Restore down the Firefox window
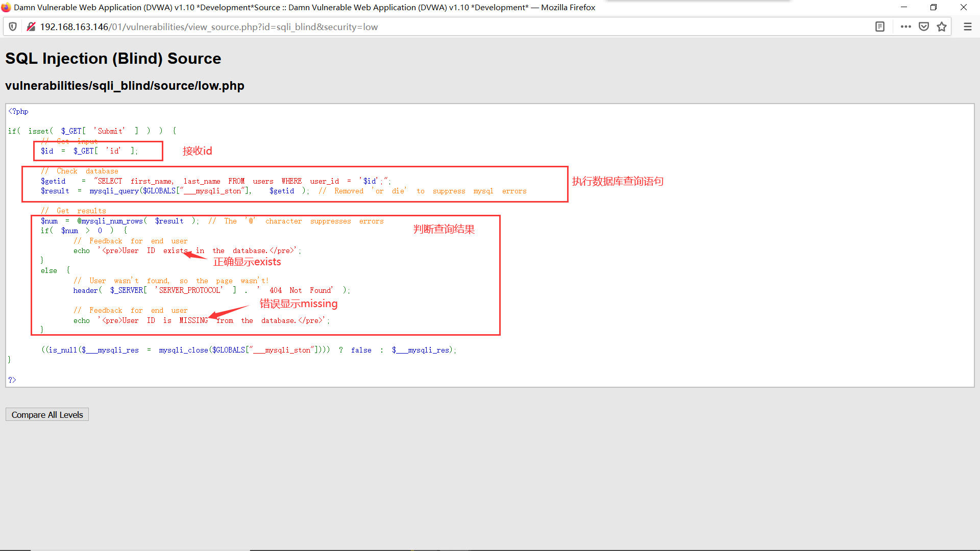Viewport: 980px width, 551px height. 934,7
